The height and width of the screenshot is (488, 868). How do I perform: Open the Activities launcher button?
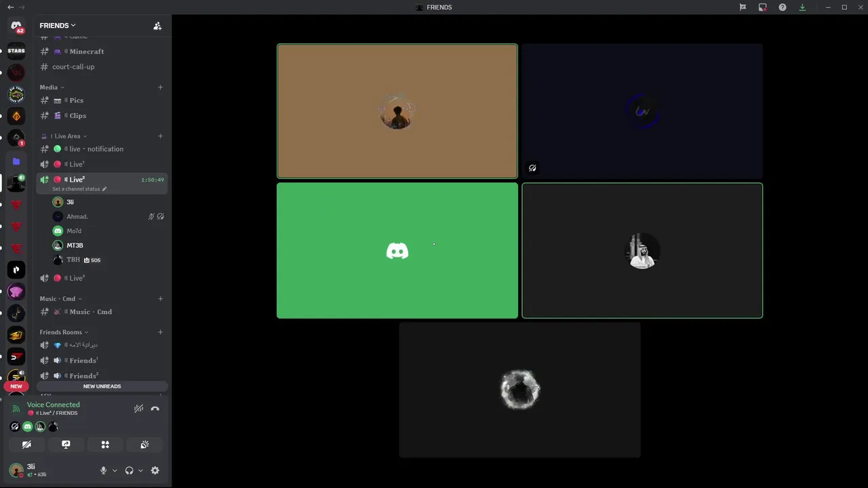pyautogui.click(x=105, y=445)
